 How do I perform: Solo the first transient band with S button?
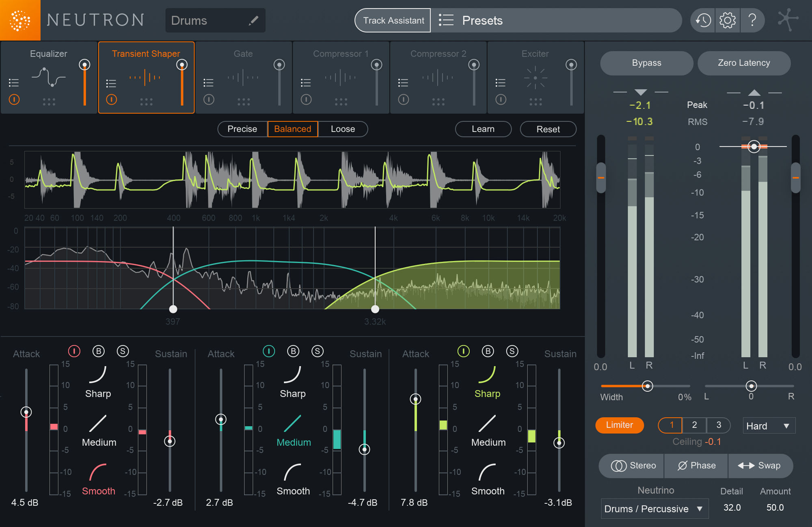[x=123, y=351]
